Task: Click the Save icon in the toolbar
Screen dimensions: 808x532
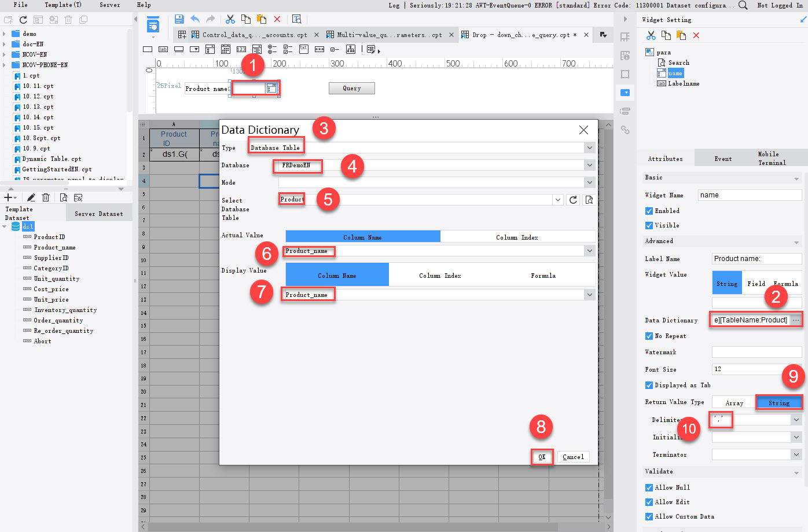Action: coord(179,19)
